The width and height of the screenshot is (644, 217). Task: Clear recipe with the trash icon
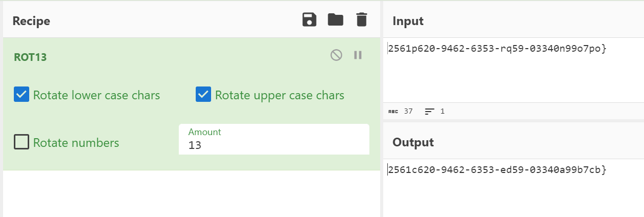coord(362,20)
